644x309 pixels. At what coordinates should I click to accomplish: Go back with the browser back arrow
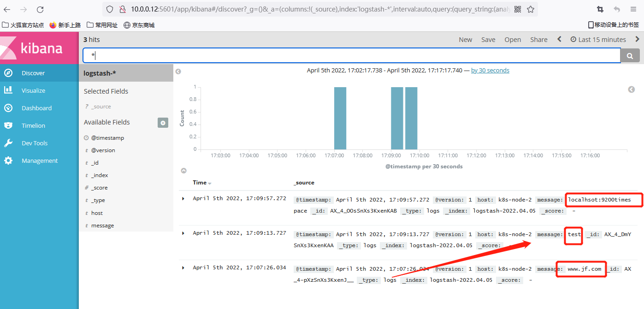[7, 9]
